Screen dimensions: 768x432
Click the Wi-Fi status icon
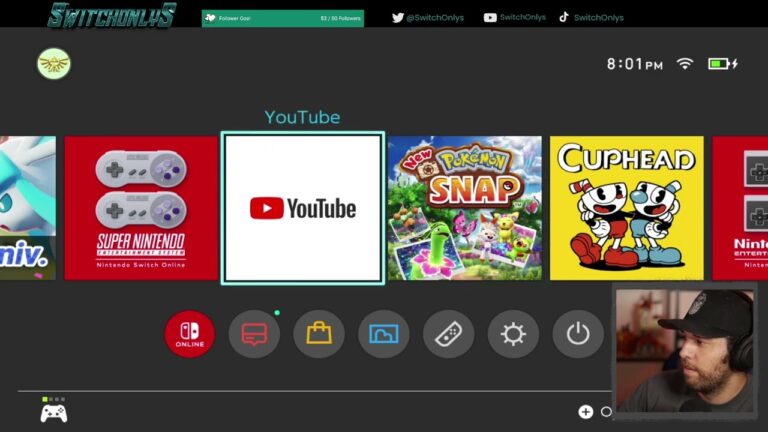point(685,64)
